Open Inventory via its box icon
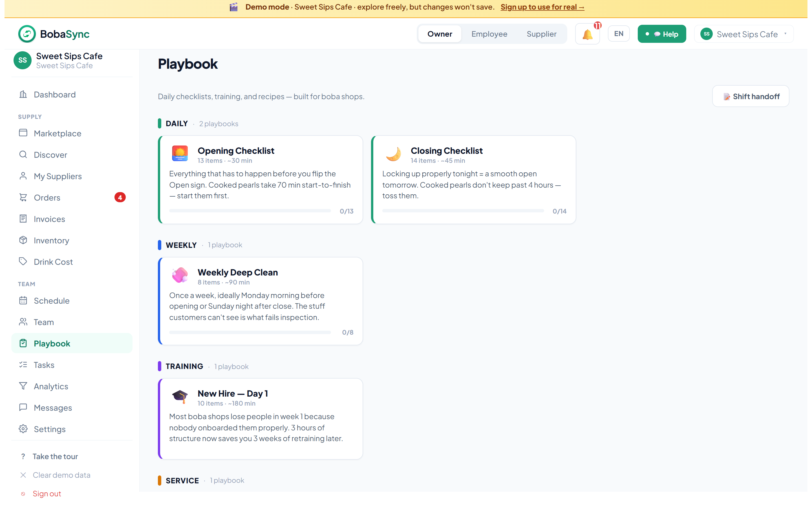Image resolution: width=812 pixels, height=507 pixels. 23,240
